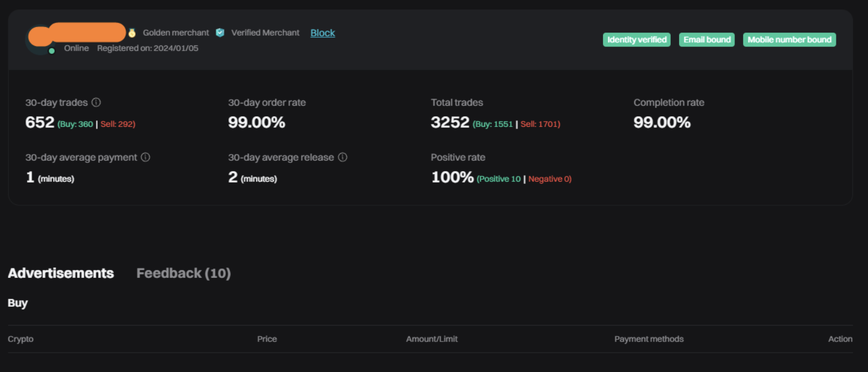Click the Verified Merchant shield icon
Viewport: 868px width, 372px height.
tap(220, 33)
